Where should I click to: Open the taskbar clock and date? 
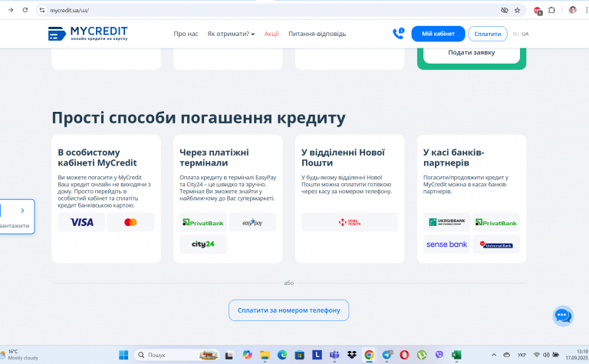[x=577, y=355]
